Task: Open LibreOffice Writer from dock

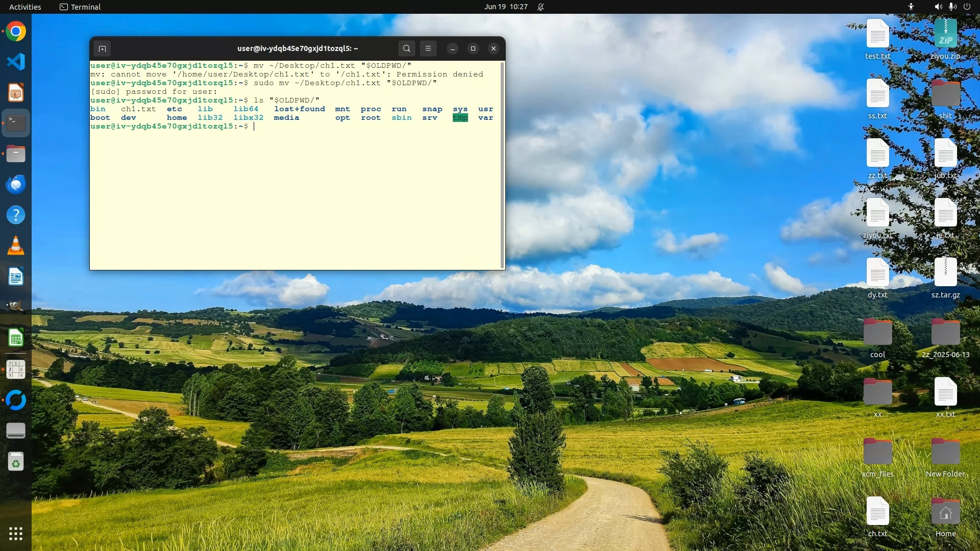Action: pos(16,277)
